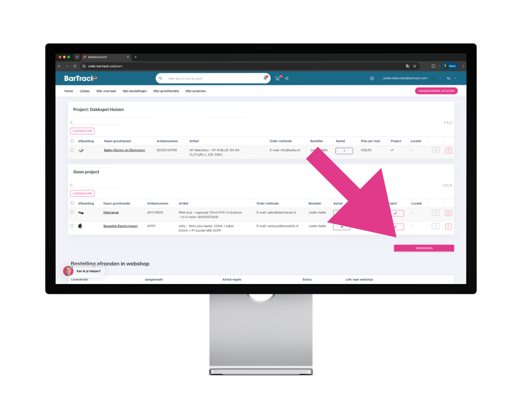Open Mijn groothandels in the navigation
The image size is (532, 399).
point(166,91)
